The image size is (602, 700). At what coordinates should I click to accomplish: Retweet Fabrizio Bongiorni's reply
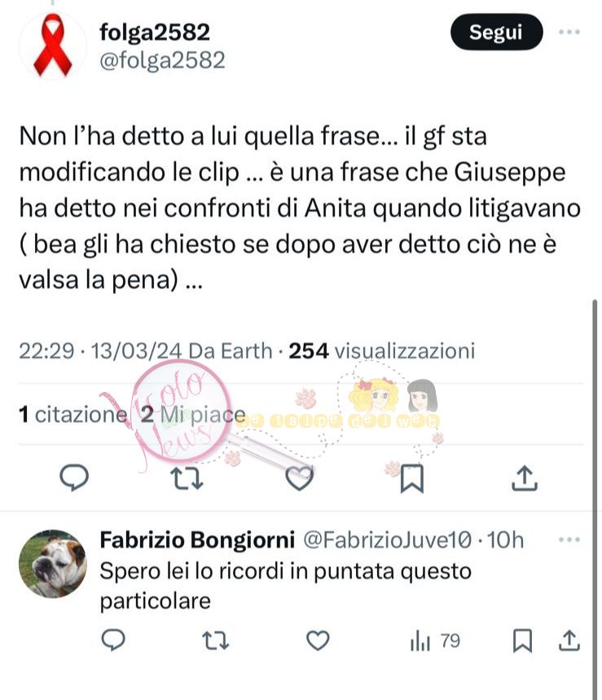(216, 641)
